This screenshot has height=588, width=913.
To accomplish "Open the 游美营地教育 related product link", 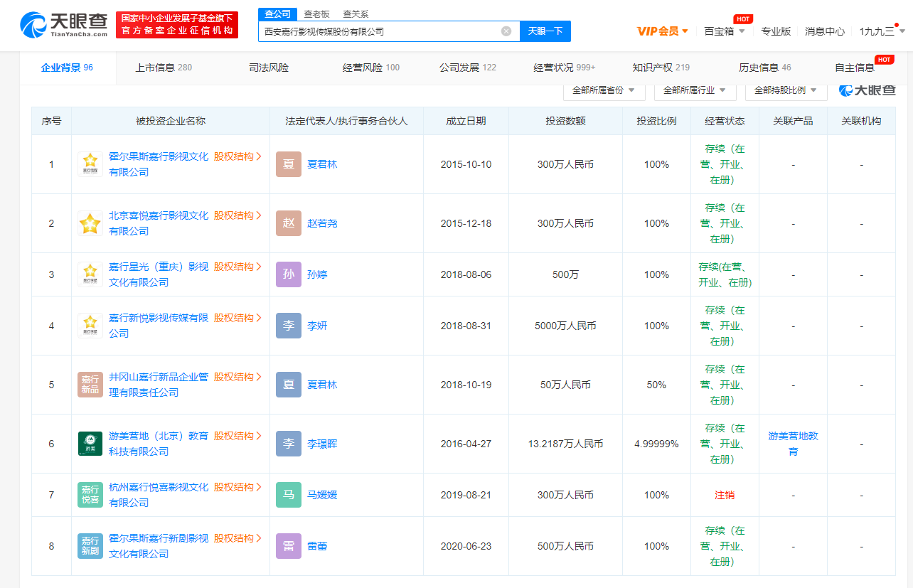I will click(793, 444).
